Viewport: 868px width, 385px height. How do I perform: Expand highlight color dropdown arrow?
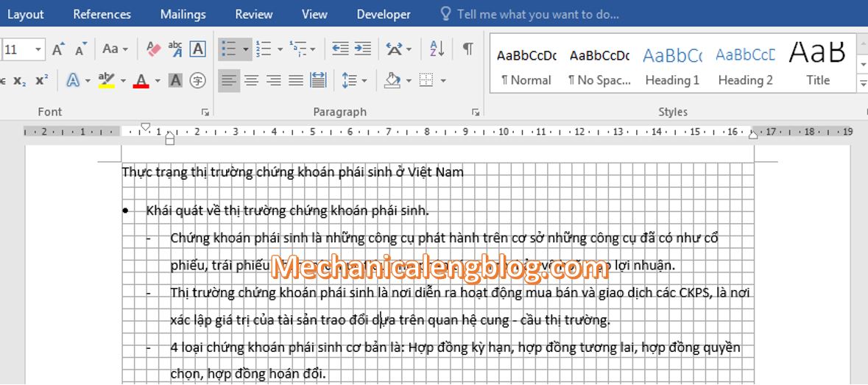tap(123, 81)
